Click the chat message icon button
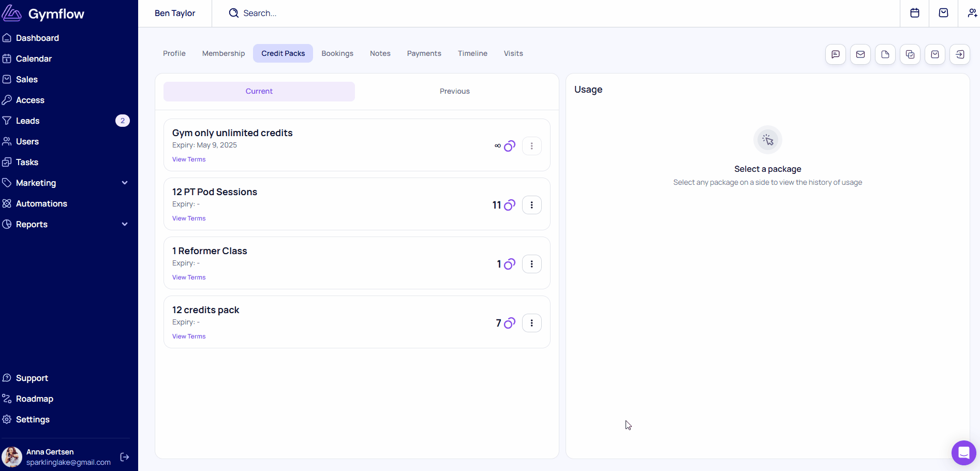 coord(835,54)
